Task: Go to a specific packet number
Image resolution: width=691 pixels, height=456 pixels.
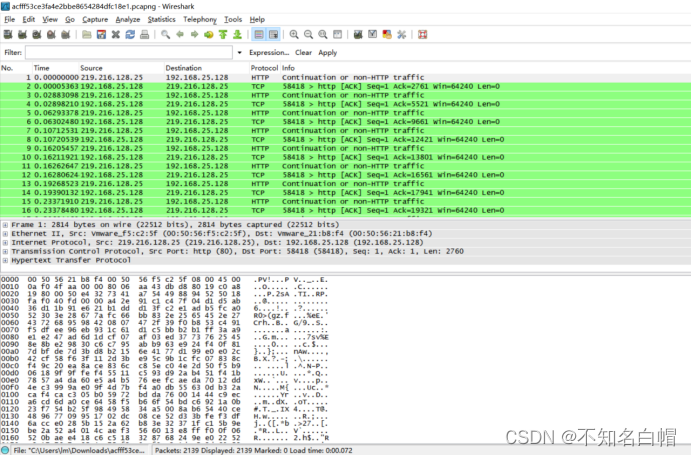Action: (208, 34)
